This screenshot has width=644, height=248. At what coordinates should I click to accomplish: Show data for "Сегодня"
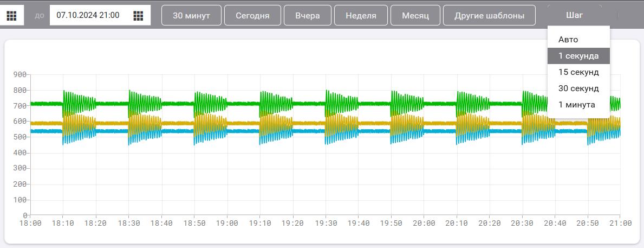pos(252,16)
